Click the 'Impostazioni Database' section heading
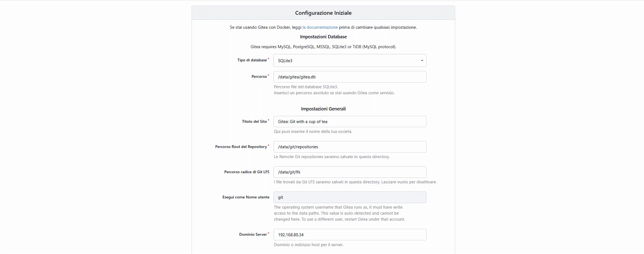The width and height of the screenshot is (644, 254). (323, 37)
